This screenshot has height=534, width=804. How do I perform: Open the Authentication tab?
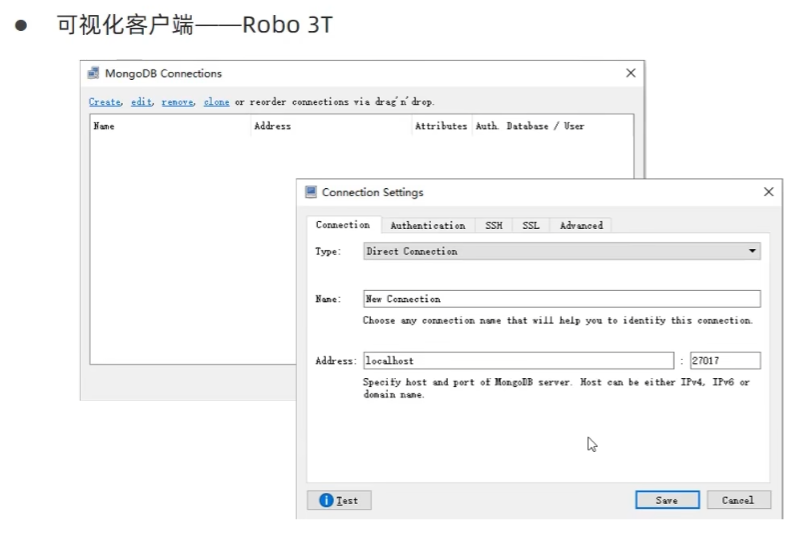428,225
